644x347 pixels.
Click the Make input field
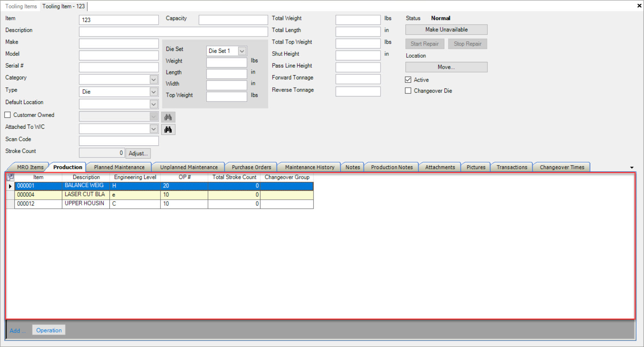(x=119, y=43)
